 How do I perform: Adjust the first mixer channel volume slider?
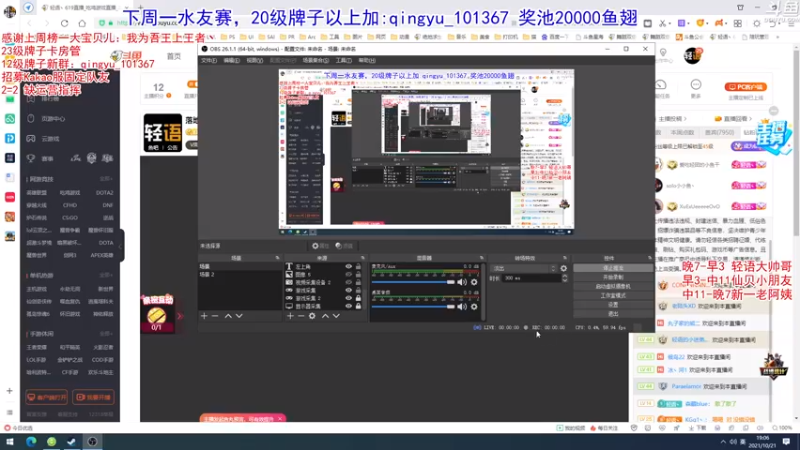click(x=413, y=282)
